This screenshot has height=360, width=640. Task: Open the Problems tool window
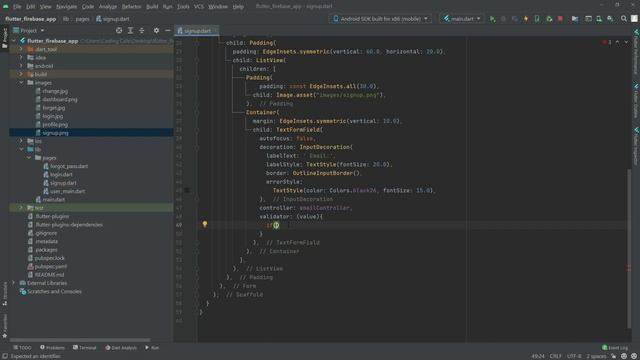[52, 348]
